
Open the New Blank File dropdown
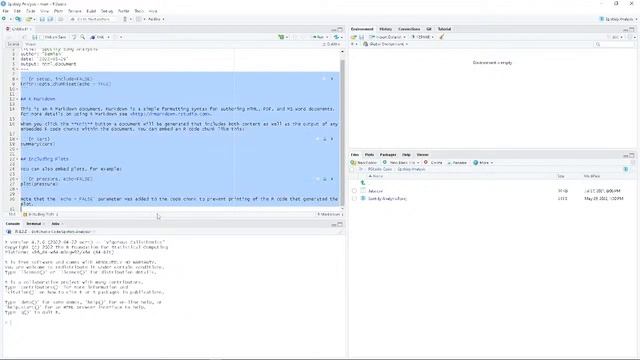(x=401, y=163)
